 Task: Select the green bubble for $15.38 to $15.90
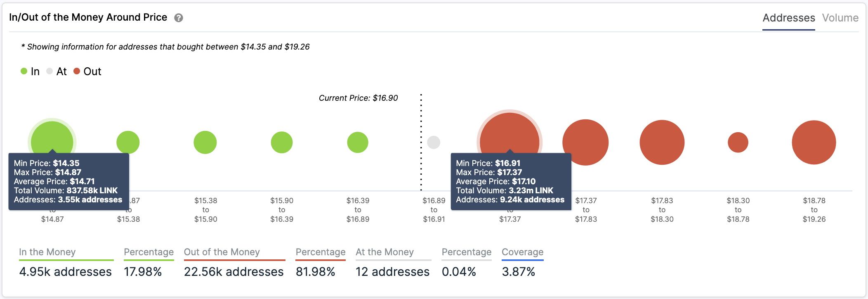(205, 142)
